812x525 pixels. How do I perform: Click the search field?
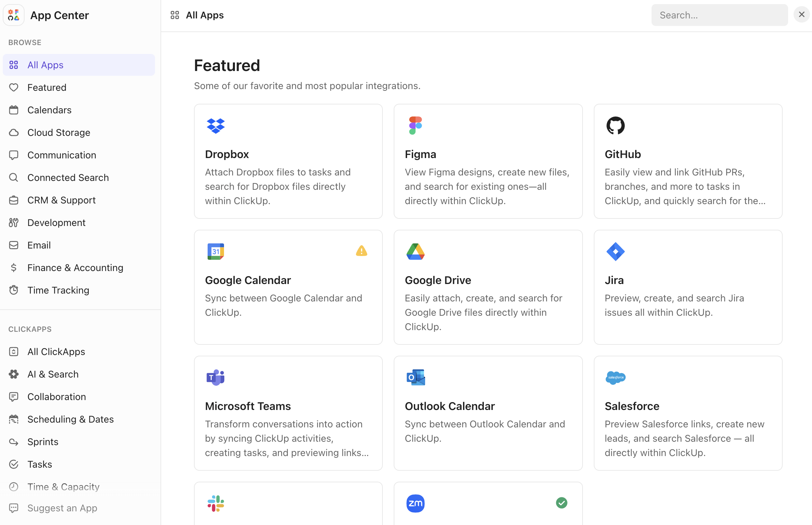tap(719, 15)
